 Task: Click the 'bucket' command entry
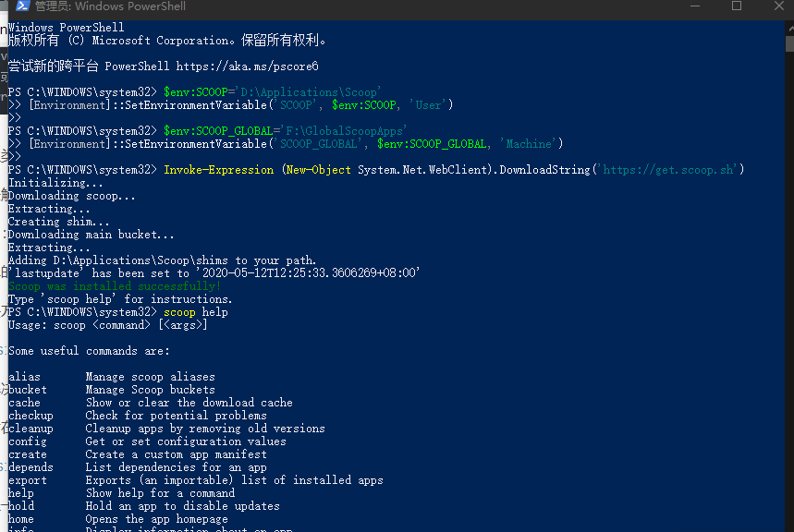click(x=27, y=389)
